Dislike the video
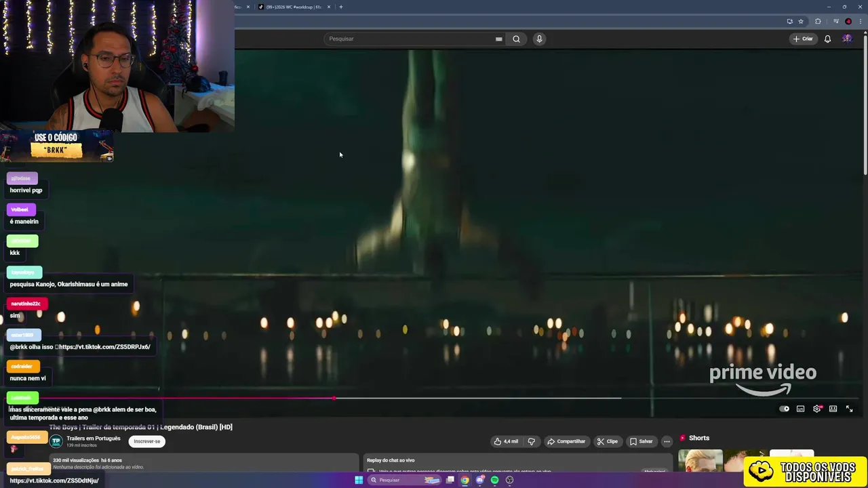868x488 pixels. [531, 441]
